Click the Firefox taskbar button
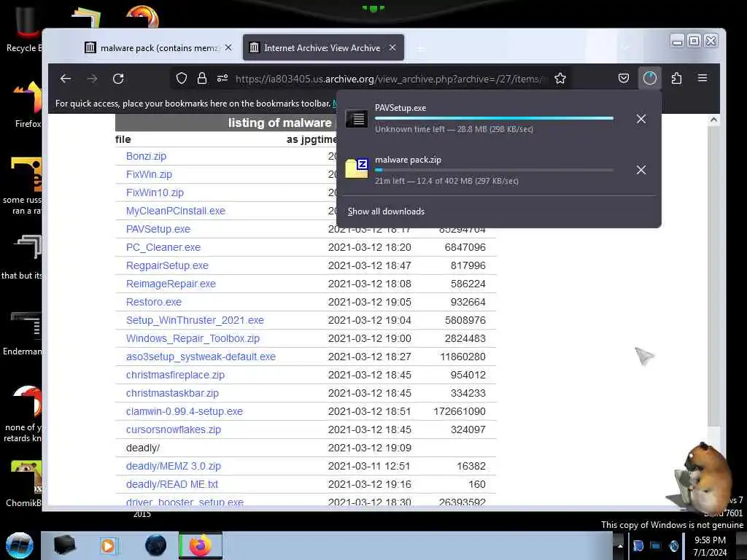Viewport: 747px width, 560px height. tap(201, 545)
